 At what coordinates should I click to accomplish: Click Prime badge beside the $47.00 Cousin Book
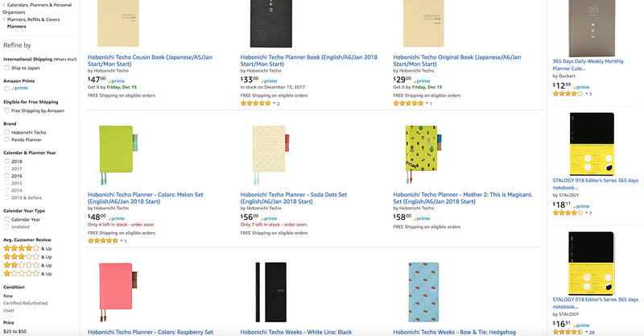tap(117, 81)
